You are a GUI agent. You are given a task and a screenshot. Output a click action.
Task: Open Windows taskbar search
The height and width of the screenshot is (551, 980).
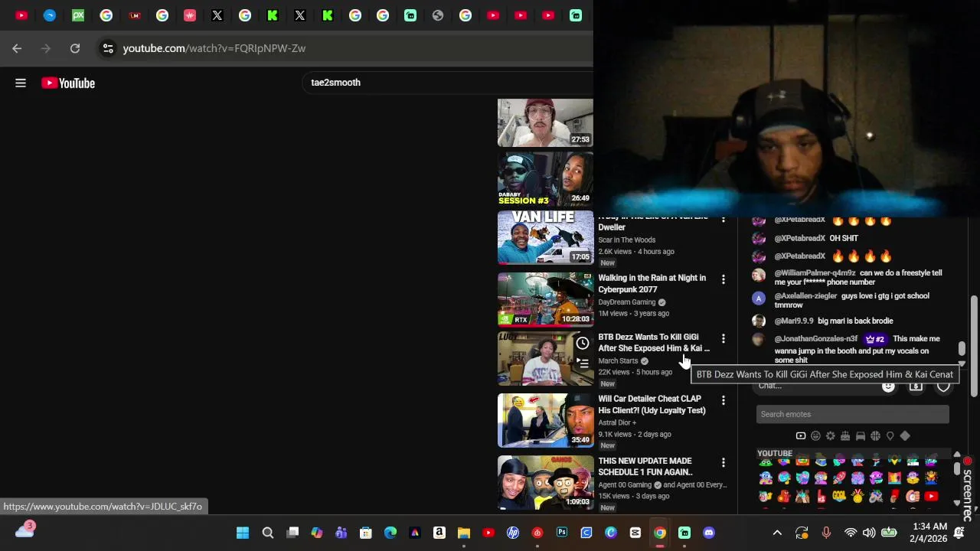pyautogui.click(x=268, y=533)
